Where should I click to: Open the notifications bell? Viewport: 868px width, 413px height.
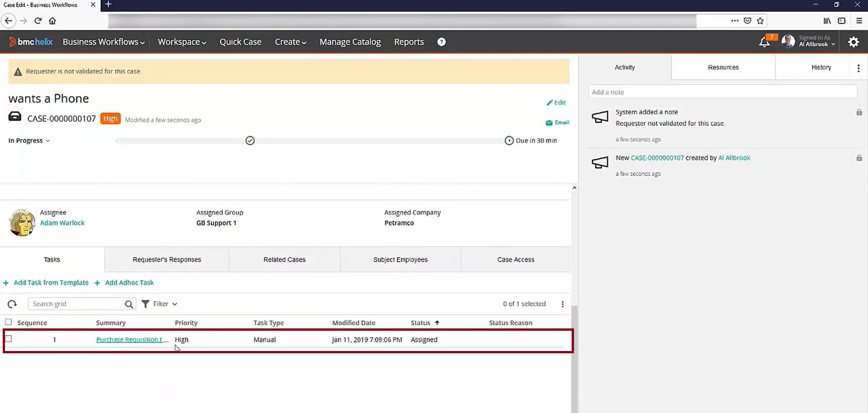tap(764, 42)
